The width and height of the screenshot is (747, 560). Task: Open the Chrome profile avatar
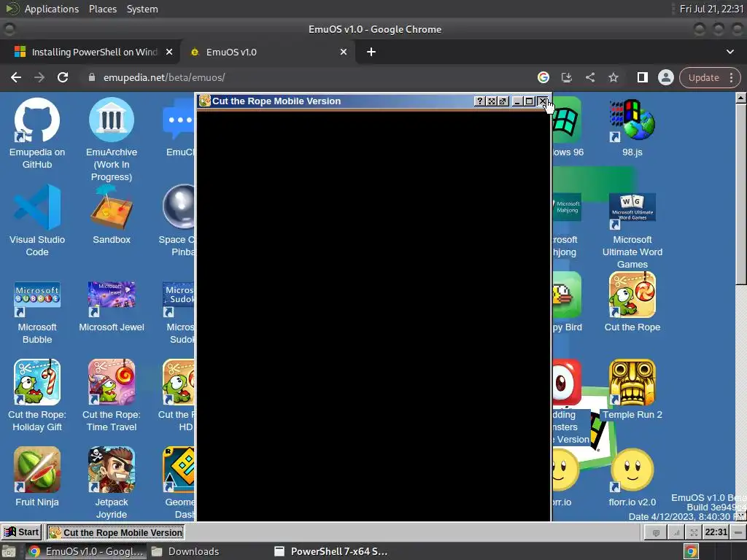[x=665, y=77]
